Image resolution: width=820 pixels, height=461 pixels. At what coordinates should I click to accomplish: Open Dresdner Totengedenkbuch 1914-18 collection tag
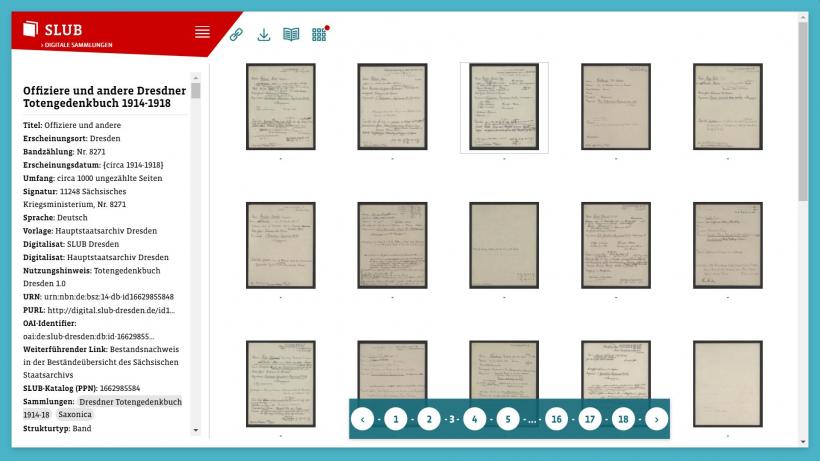click(102, 408)
